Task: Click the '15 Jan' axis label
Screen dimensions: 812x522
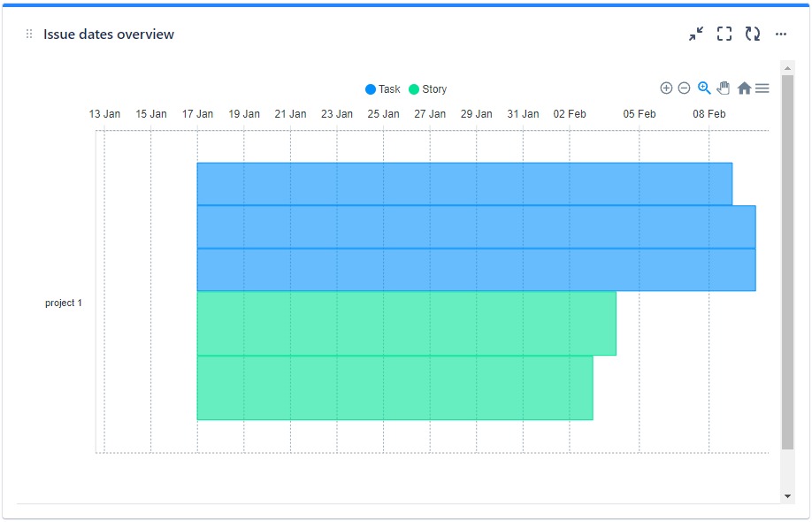Action: coord(151,114)
